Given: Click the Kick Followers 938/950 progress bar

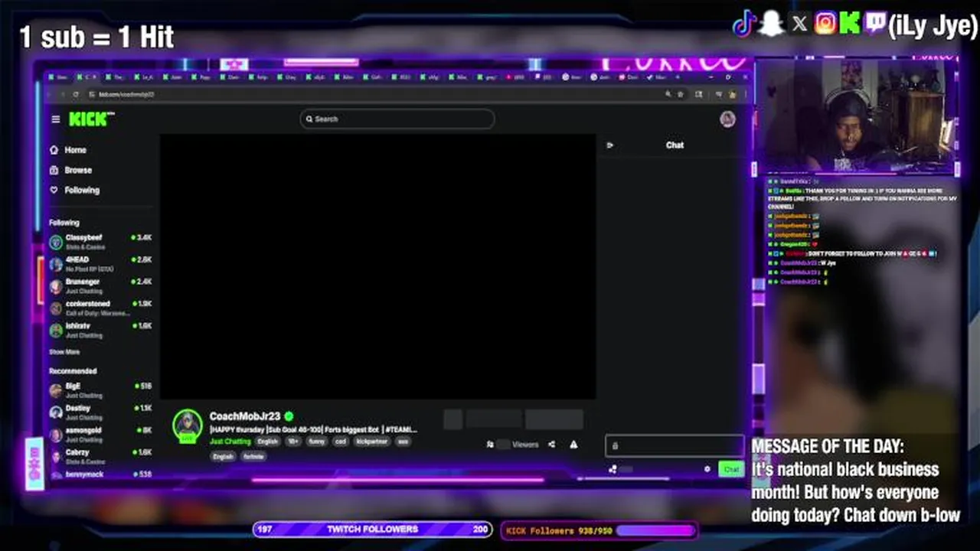Looking at the screenshot, I should 599,530.
